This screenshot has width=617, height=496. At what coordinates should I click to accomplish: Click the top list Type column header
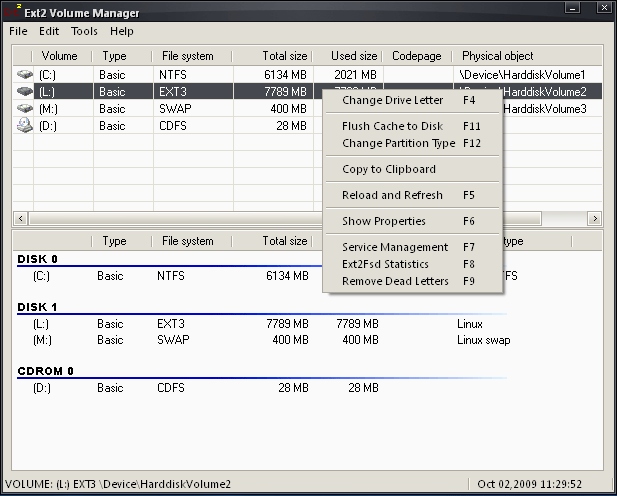click(x=122, y=56)
